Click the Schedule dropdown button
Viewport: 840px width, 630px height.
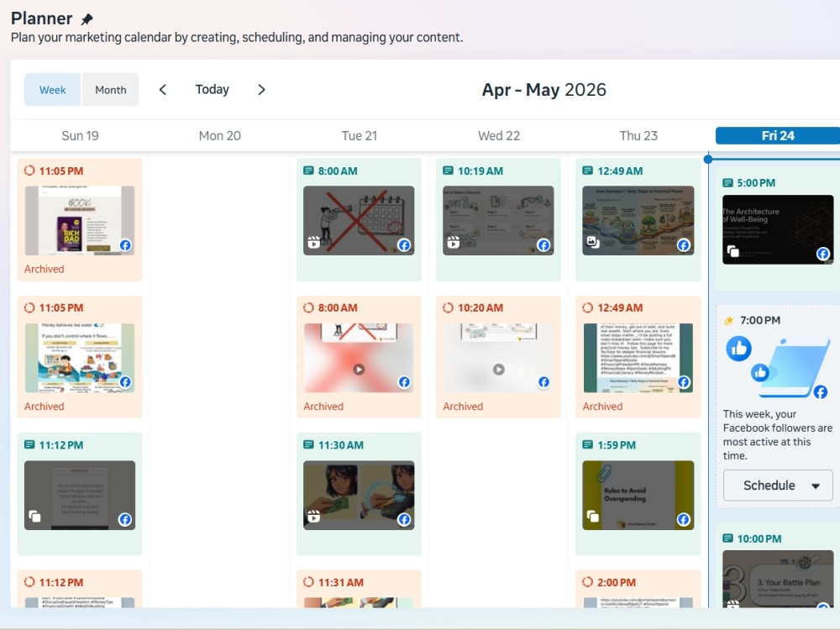pyautogui.click(x=778, y=486)
